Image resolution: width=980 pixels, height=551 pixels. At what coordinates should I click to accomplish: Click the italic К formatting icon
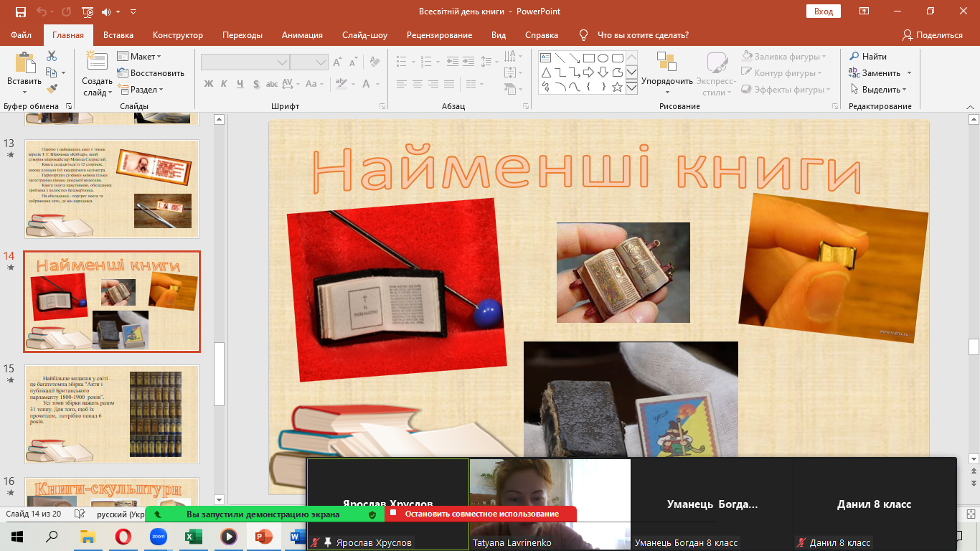point(224,84)
